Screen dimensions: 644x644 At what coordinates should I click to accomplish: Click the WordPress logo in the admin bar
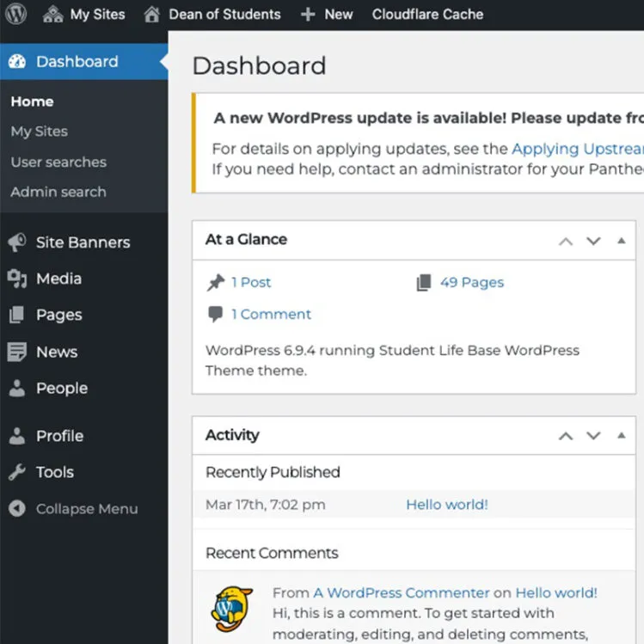click(x=15, y=14)
